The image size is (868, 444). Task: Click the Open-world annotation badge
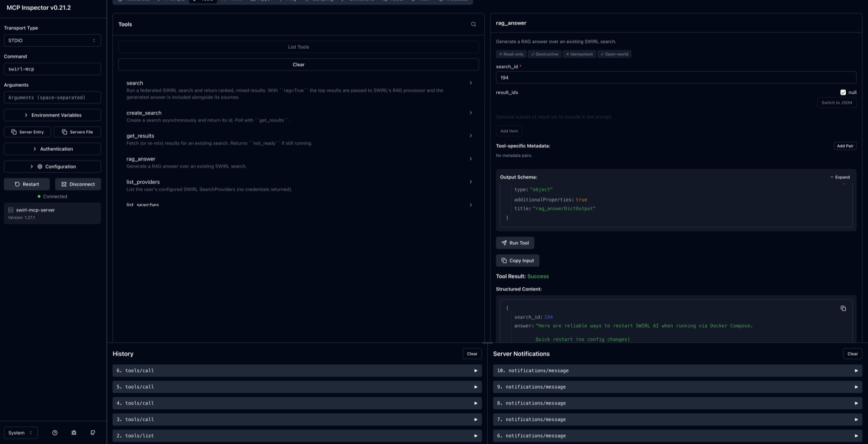pyautogui.click(x=614, y=54)
